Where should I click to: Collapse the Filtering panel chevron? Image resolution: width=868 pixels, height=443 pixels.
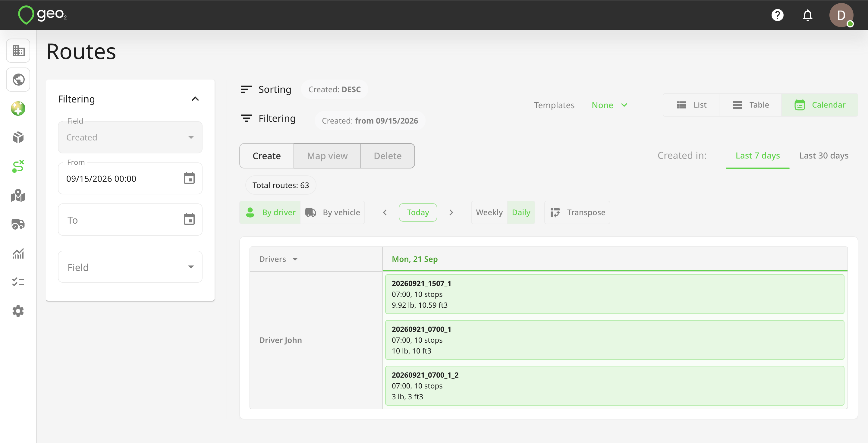[x=195, y=99]
